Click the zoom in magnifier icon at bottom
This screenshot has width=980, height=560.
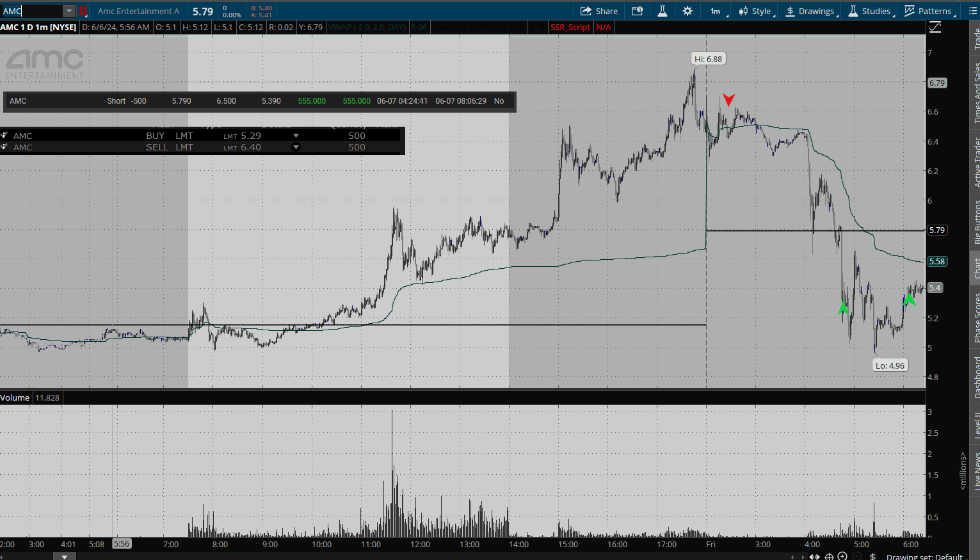click(843, 557)
